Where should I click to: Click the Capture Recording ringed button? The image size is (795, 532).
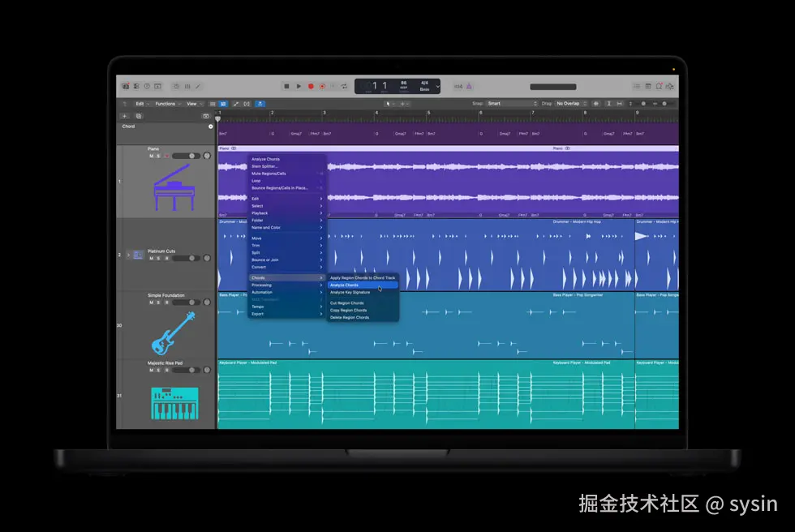322,86
